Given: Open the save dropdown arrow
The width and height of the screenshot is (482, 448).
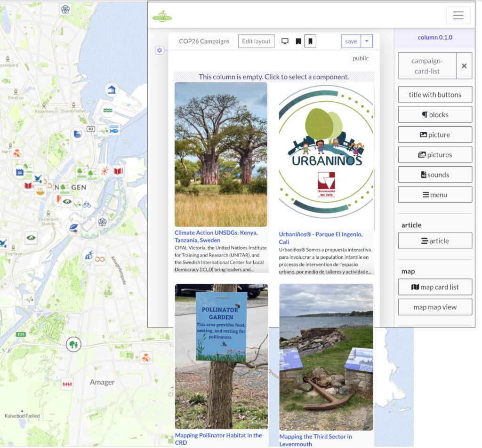Looking at the screenshot, I should pyautogui.click(x=367, y=41).
